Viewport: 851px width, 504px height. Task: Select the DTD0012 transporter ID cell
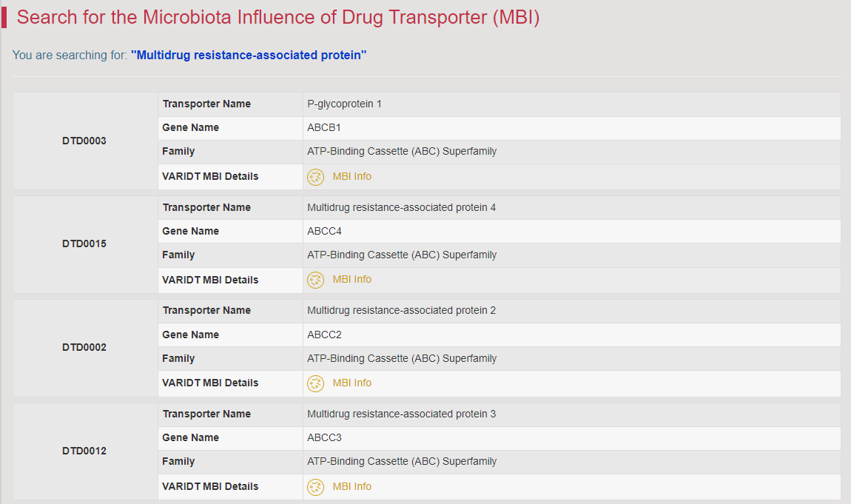point(84,451)
